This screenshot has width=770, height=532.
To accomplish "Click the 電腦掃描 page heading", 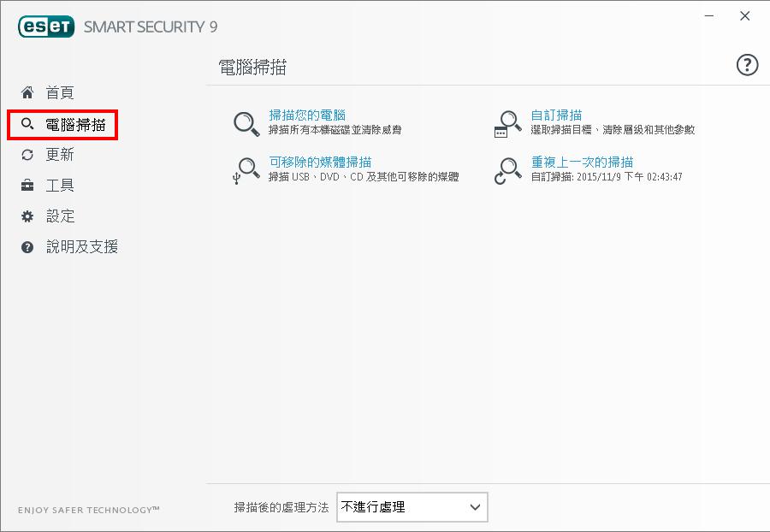I will point(252,68).
